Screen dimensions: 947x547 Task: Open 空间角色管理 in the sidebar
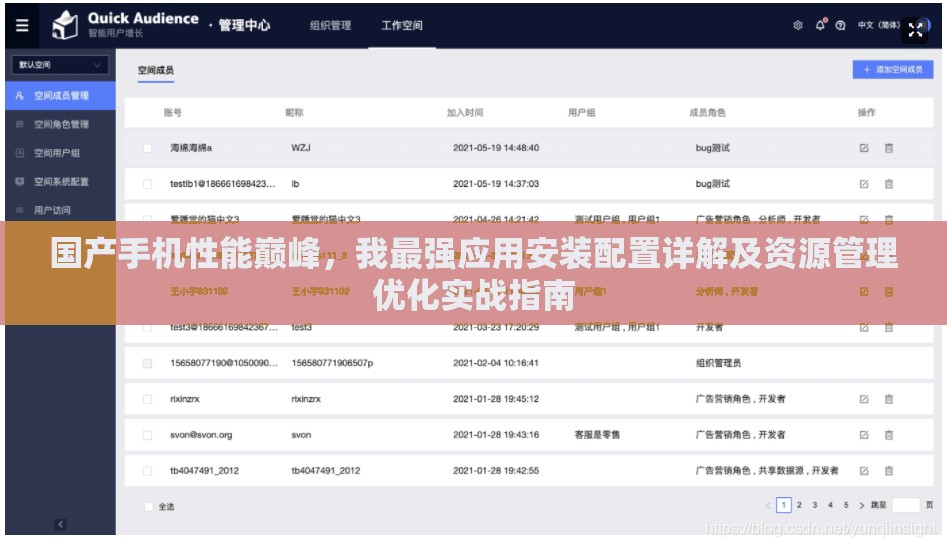(x=60, y=124)
